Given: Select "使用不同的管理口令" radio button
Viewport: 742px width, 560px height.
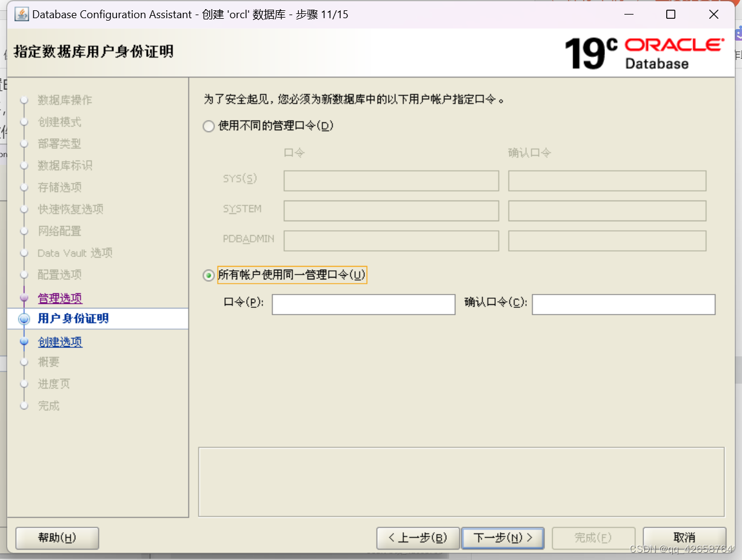Looking at the screenshot, I should point(209,126).
